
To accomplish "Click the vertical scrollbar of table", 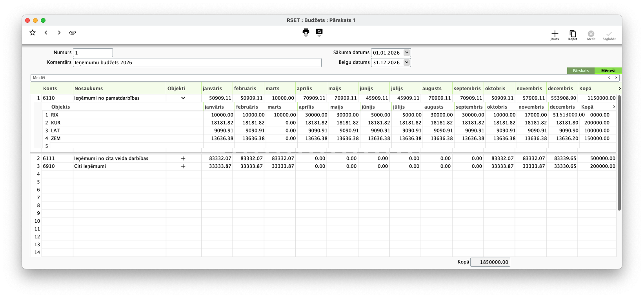I will [x=619, y=153].
